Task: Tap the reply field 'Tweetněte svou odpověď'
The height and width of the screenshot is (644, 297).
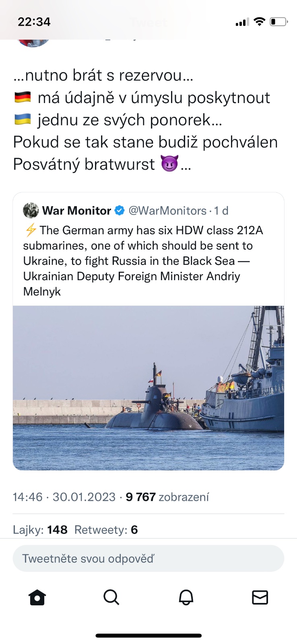Action: tap(148, 558)
